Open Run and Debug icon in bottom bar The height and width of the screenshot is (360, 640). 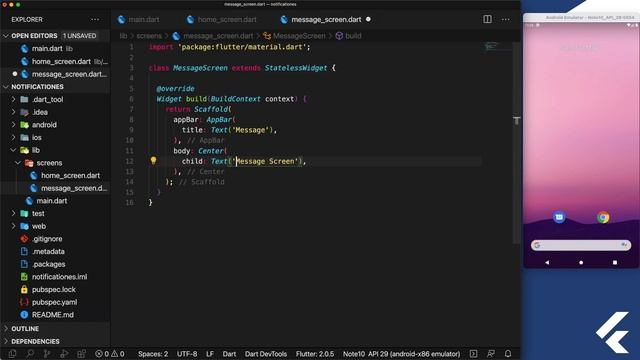pos(64,354)
